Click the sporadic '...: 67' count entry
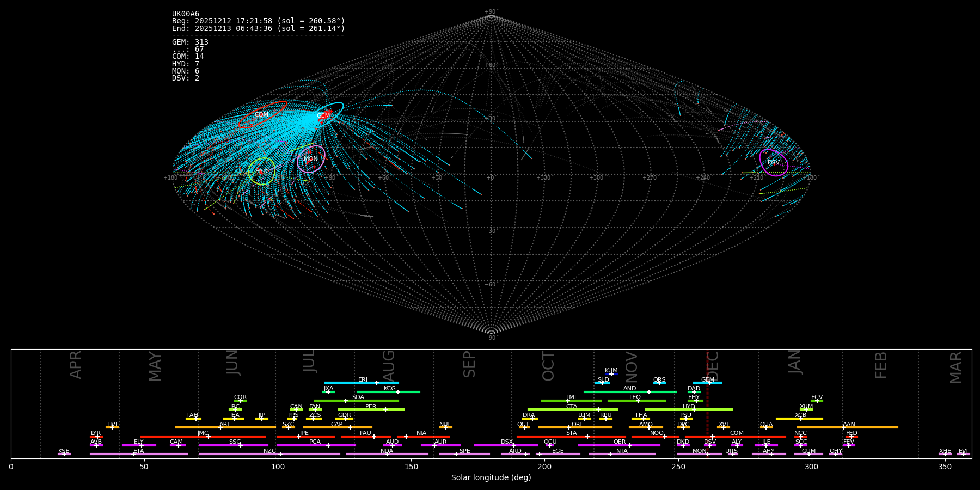The image size is (980, 490). pos(188,50)
